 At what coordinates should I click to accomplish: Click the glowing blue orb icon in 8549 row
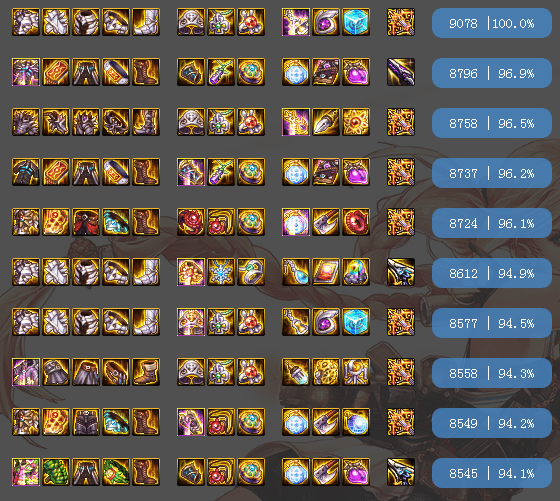356,422
